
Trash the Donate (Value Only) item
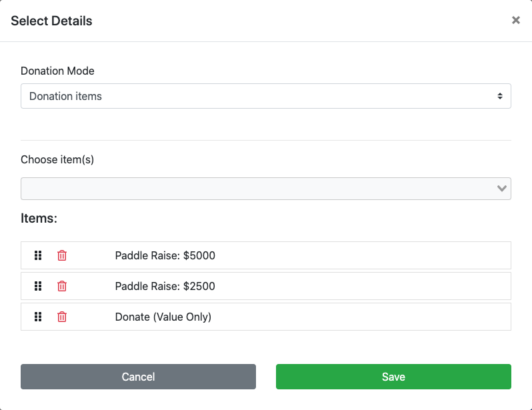click(62, 317)
